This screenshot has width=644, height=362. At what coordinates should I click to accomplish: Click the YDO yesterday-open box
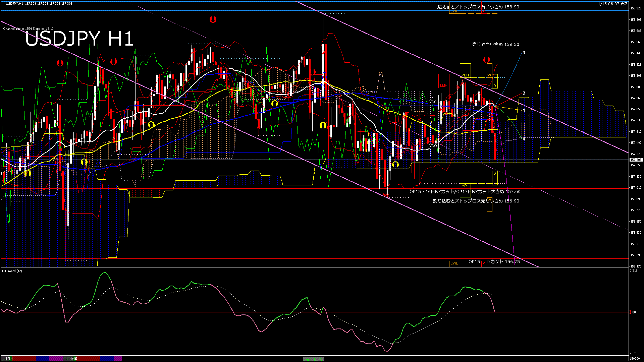(x=433, y=146)
